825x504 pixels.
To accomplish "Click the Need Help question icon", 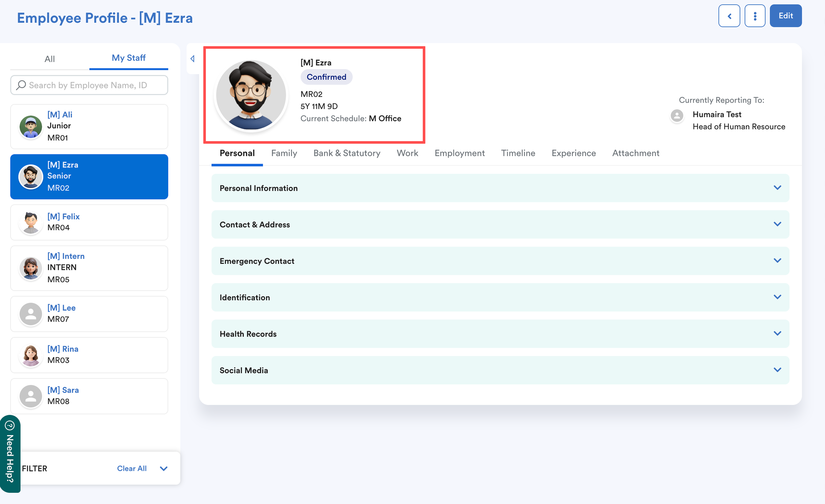I will [10, 426].
